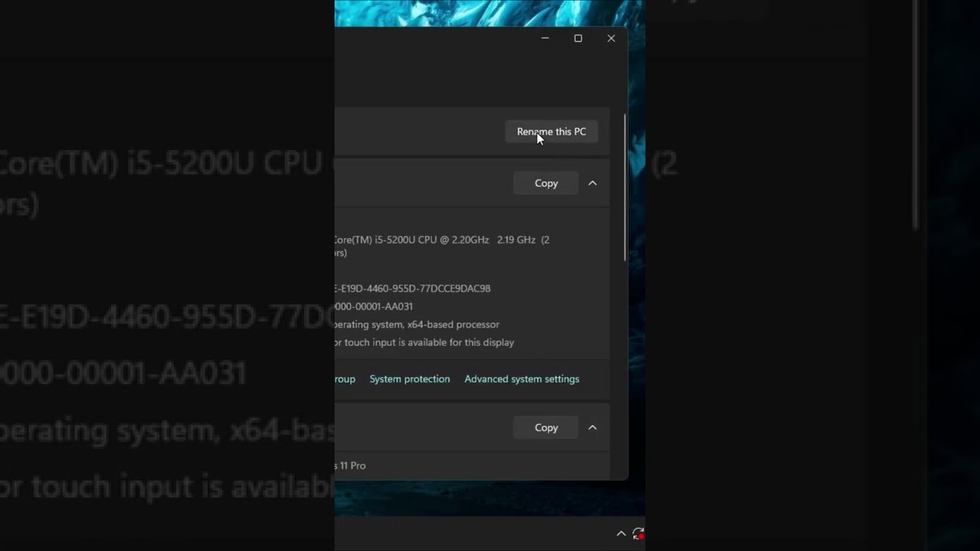Click the 11 Pro edition text

click(x=351, y=465)
